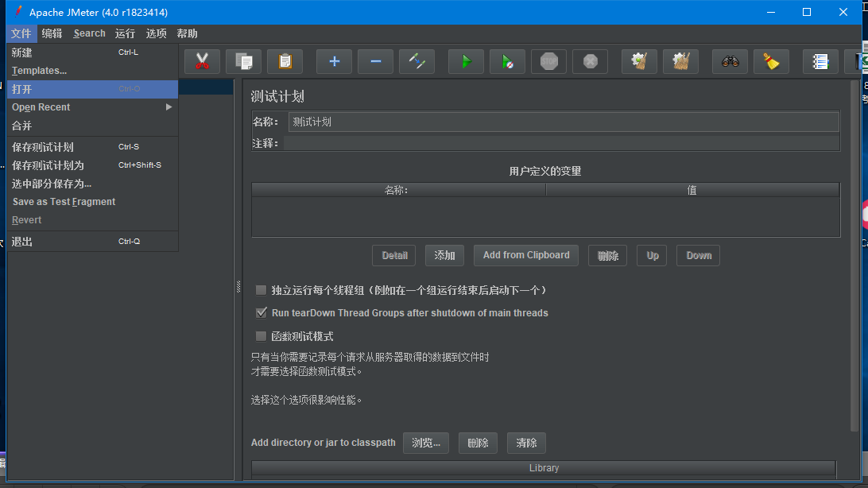The height and width of the screenshot is (488, 868).
Task: Open Search with the binoculars icon
Action: click(730, 61)
